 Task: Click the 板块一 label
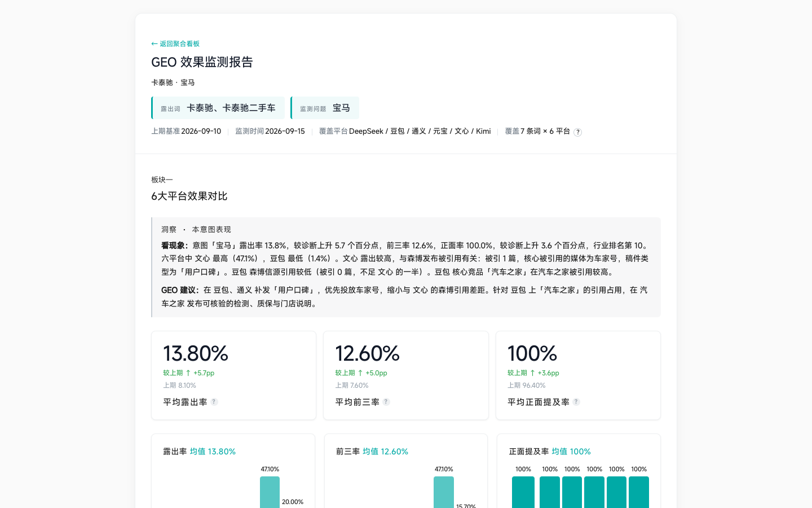(x=162, y=179)
